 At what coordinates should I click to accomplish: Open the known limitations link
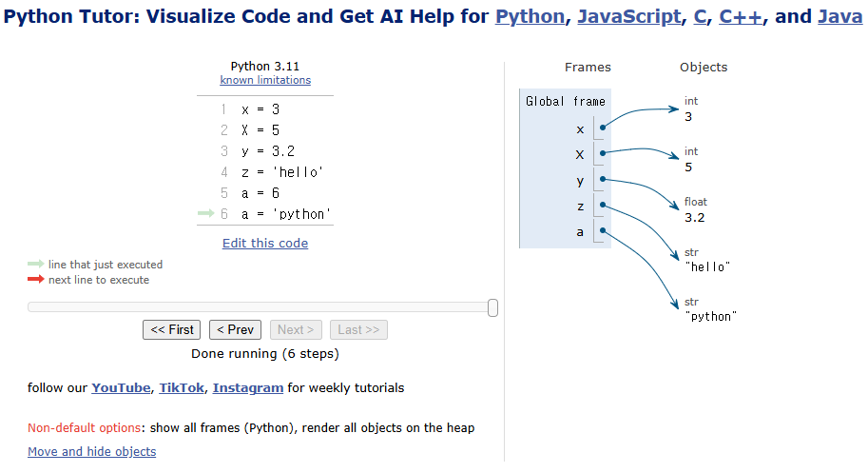pyautogui.click(x=265, y=80)
